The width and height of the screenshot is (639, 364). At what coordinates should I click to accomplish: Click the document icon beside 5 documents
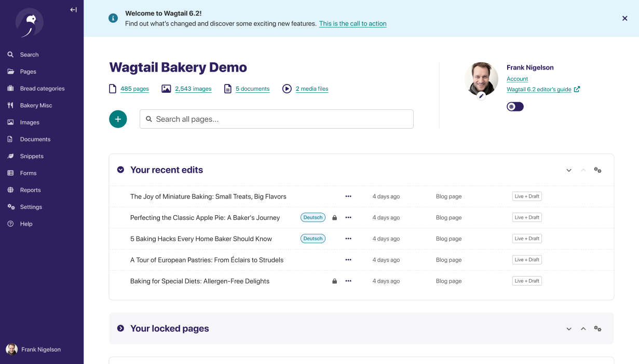click(x=227, y=89)
